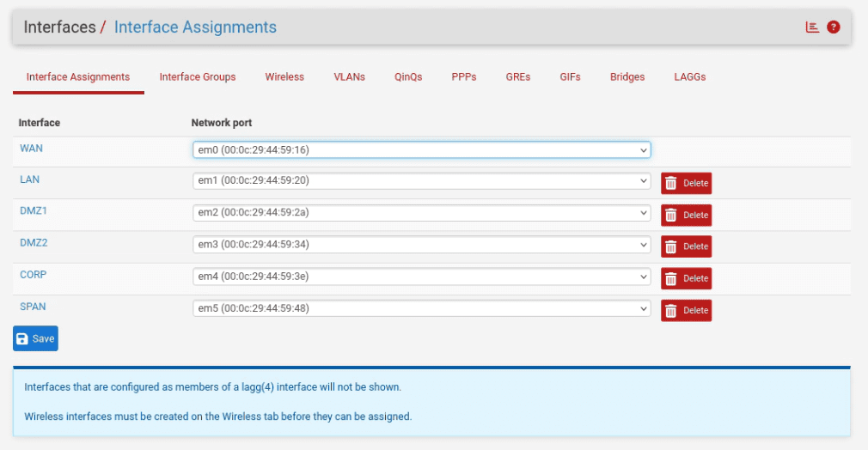
Task: Open the red help question-mark icon
Action: coord(833,27)
